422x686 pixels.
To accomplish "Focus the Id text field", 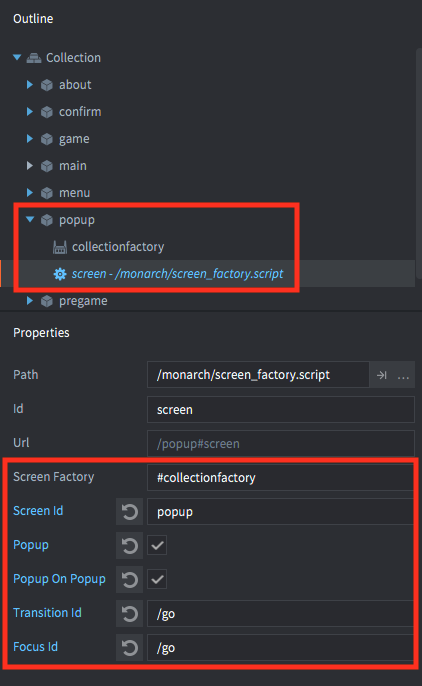I will (281, 410).
